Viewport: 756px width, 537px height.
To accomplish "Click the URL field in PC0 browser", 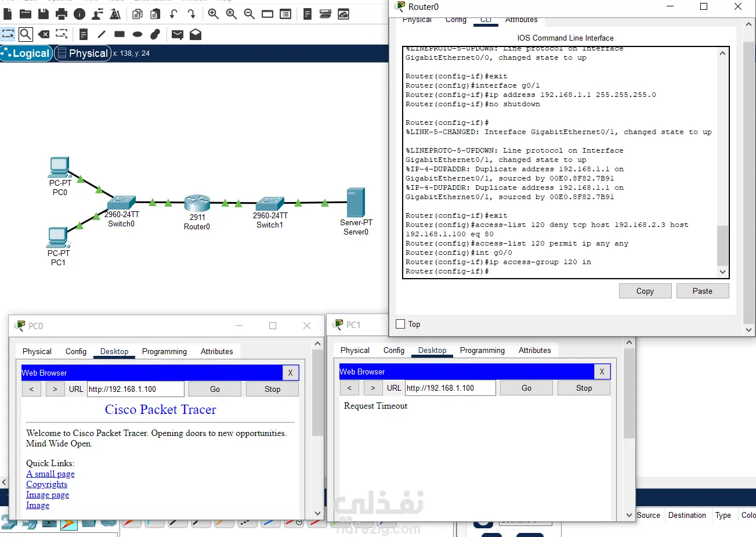I will point(136,389).
